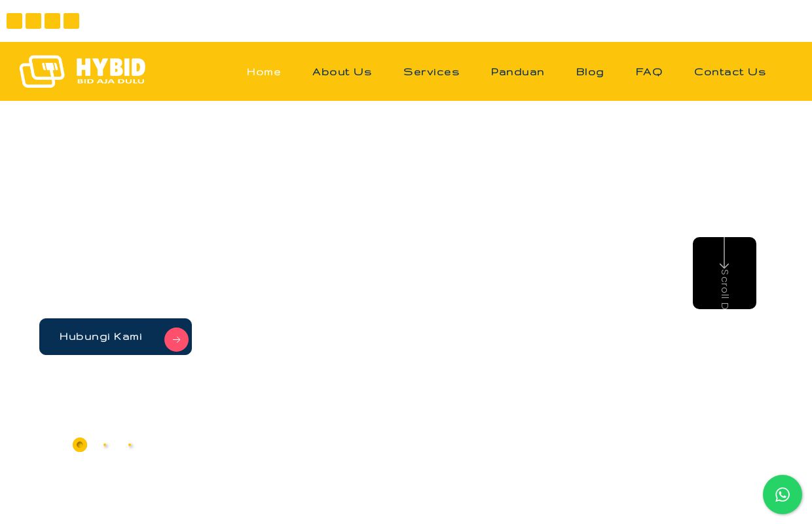The width and height of the screenshot is (812, 524).
Task: Click the Scroll Down label
Action: (724, 290)
